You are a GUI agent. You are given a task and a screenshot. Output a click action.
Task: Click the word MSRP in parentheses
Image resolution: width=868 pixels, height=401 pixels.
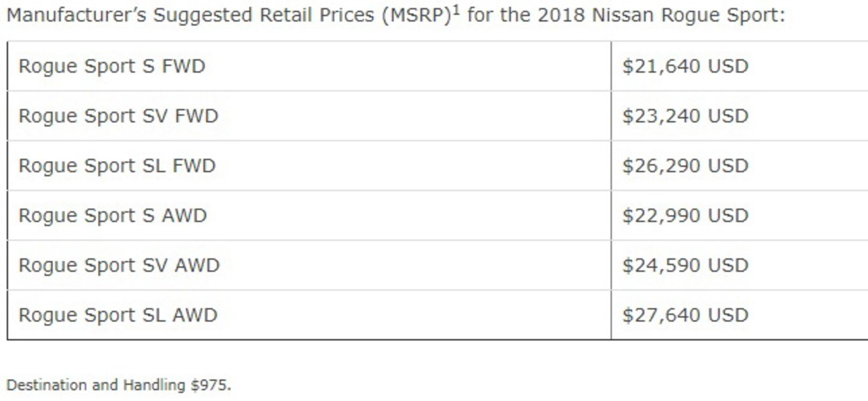[417, 15]
